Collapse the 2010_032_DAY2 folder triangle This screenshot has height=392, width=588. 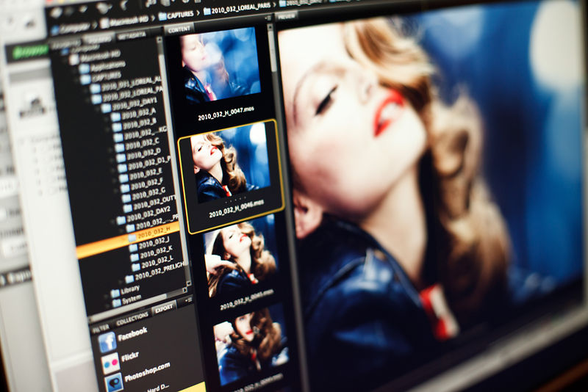coord(114,220)
